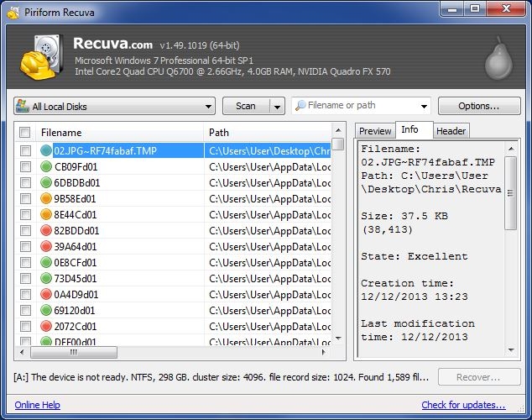Click the red status dot of 82BDDd01
The height and width of the screenshot is (420, 532).
[46, 230]
